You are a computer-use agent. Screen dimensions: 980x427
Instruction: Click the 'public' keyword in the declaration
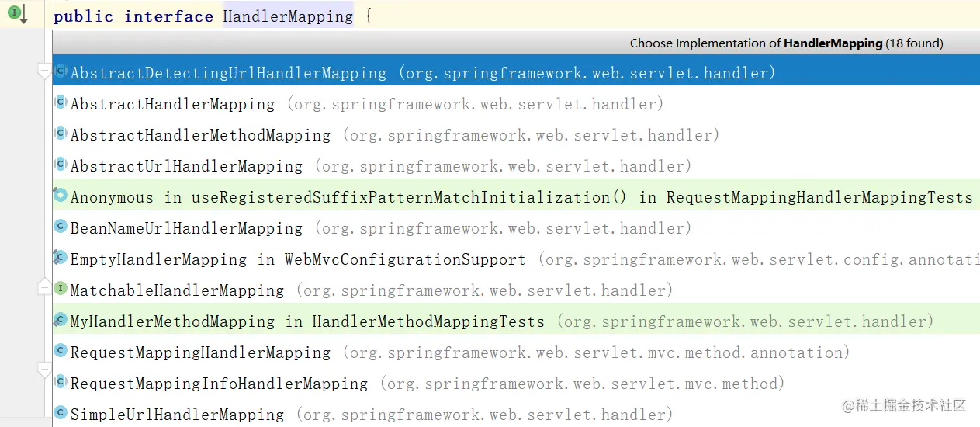[83, 16]
